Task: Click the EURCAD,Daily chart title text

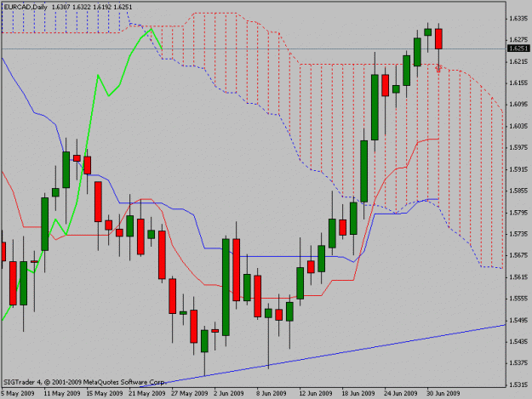Action: (26, 7)
